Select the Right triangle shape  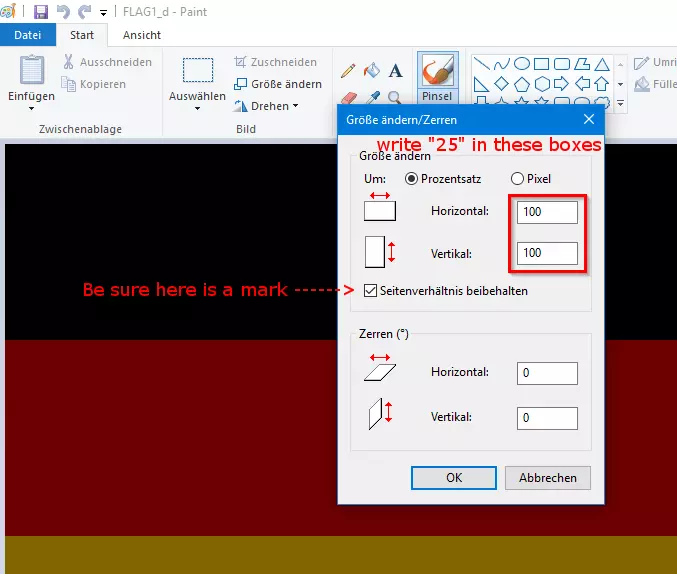tap(481, 84)
